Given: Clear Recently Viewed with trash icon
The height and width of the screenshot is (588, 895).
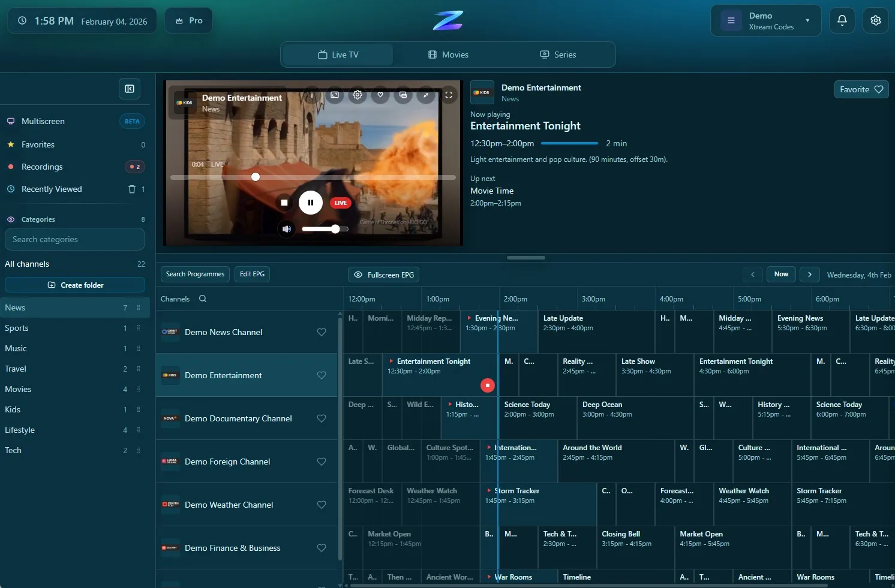Looking at the screenshot, I should tap(132, 189).
